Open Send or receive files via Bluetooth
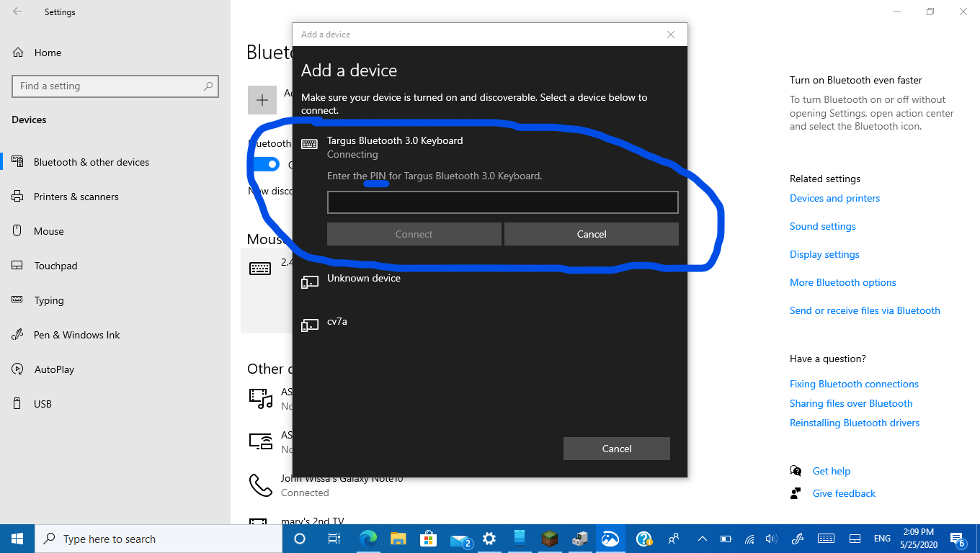The image size is (980, 553). point(865,310)
